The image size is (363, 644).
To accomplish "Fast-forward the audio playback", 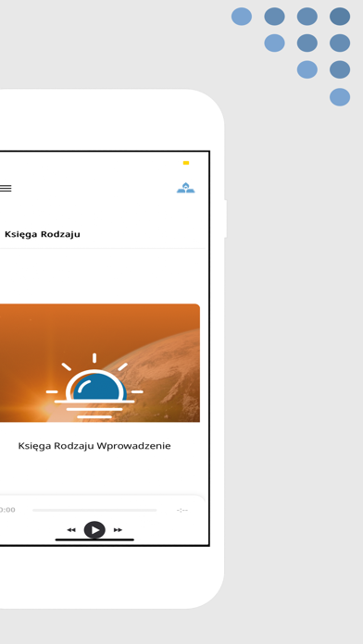I will [118, 530].
